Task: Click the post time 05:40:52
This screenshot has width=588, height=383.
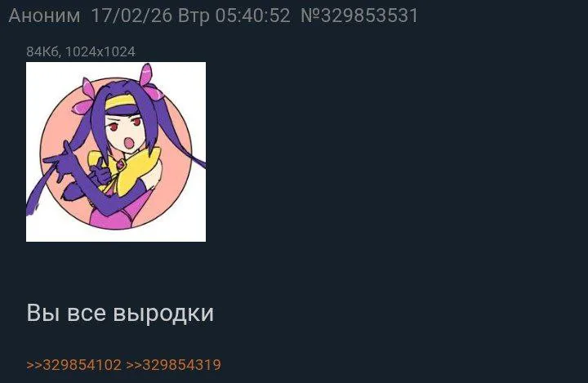Action: [252, 16]
